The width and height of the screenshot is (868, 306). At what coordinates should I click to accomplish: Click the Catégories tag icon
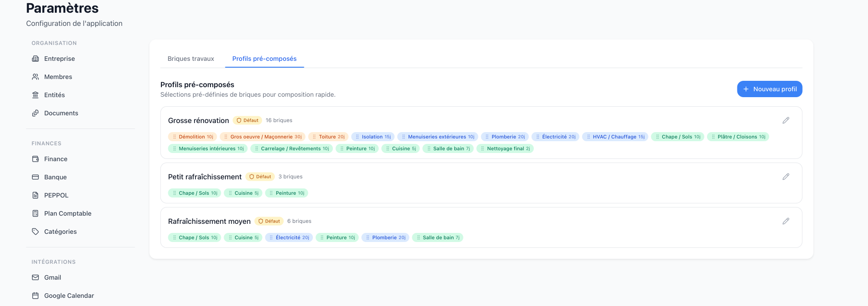click(x=35, y=232)
